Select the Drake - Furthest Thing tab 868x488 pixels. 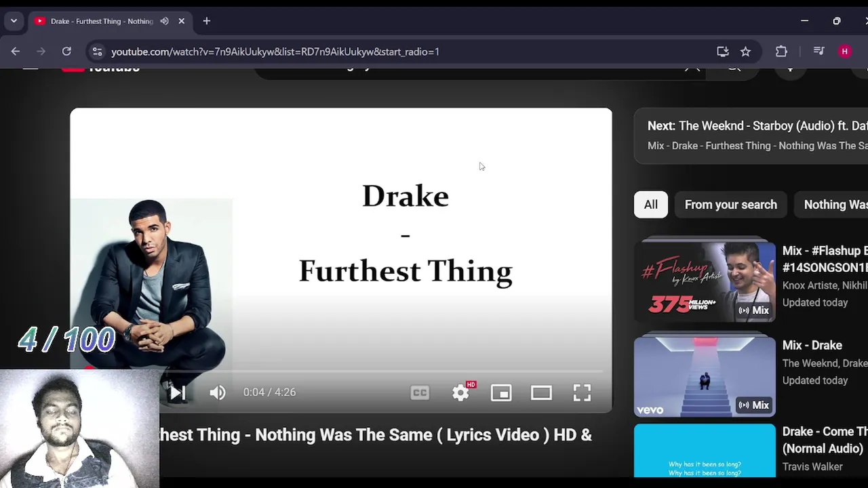click(x=102, y=21)
